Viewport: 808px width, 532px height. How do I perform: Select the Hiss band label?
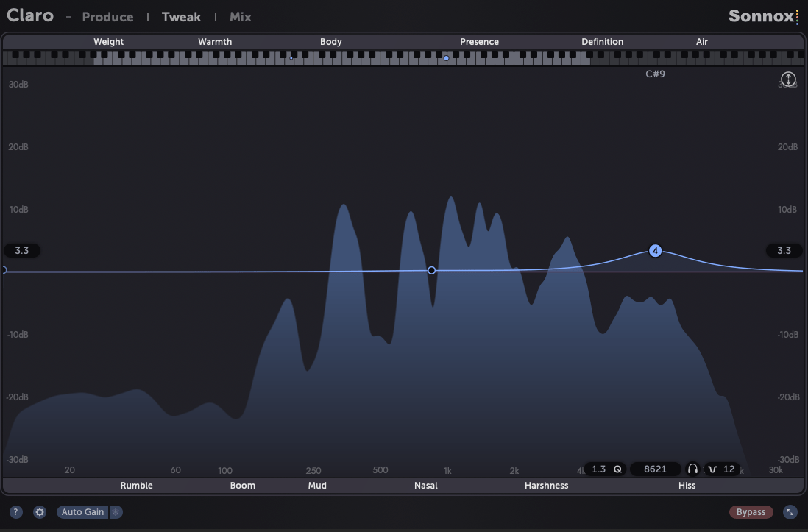point(687,486)
